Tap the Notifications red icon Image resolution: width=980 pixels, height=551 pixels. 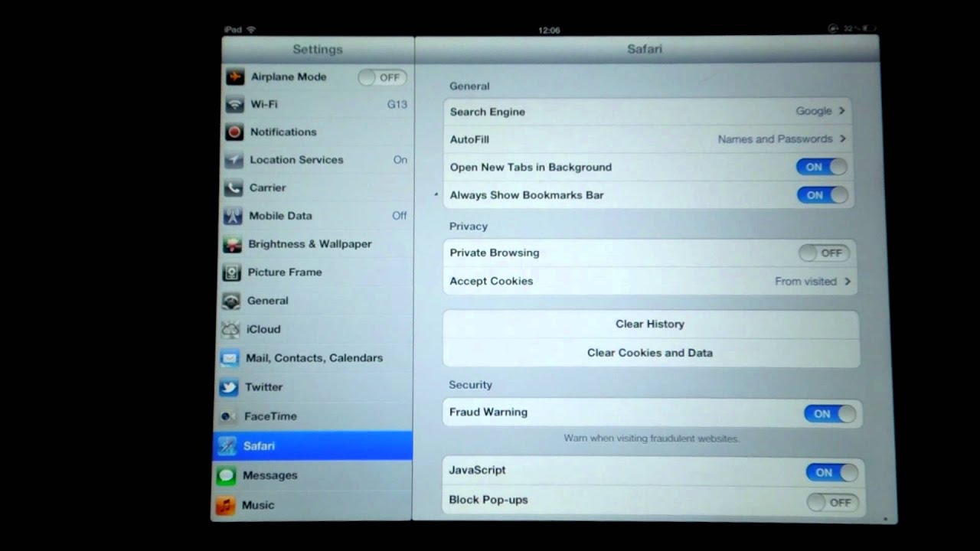tap(234, 132)
